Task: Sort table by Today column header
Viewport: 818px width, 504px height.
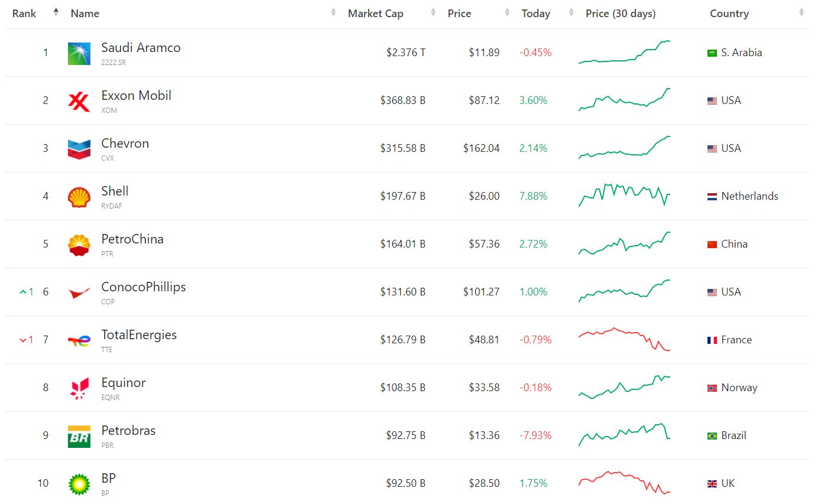Action: point(535,14)
